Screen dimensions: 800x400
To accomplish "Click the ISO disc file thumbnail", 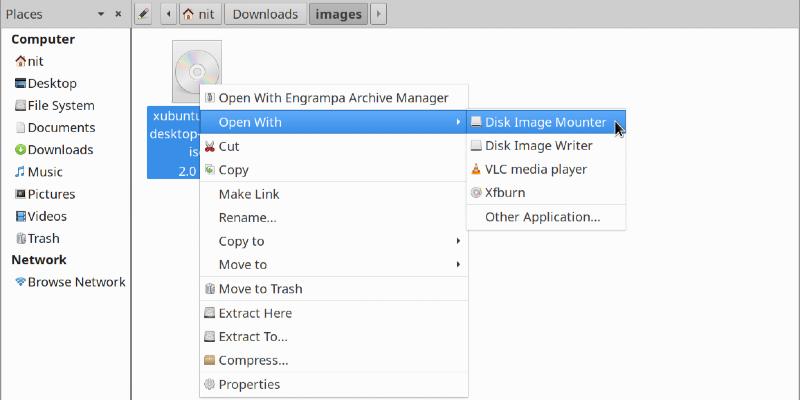I will point(196,70).
